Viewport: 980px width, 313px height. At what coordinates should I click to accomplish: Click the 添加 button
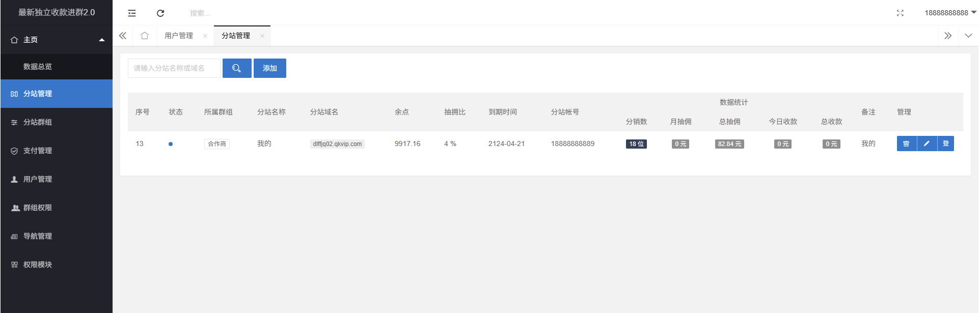(270, 68)
